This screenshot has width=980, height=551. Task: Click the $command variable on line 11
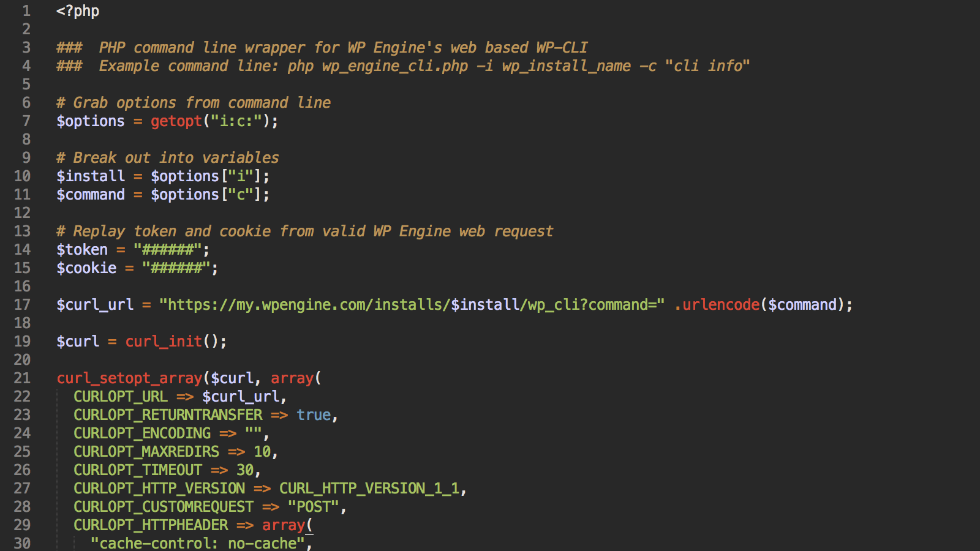point(91,195)
